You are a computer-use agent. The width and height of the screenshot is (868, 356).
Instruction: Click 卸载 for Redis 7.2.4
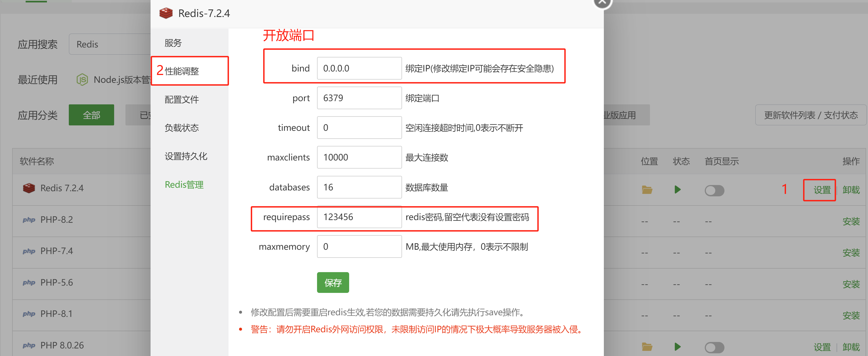point(851,190)
